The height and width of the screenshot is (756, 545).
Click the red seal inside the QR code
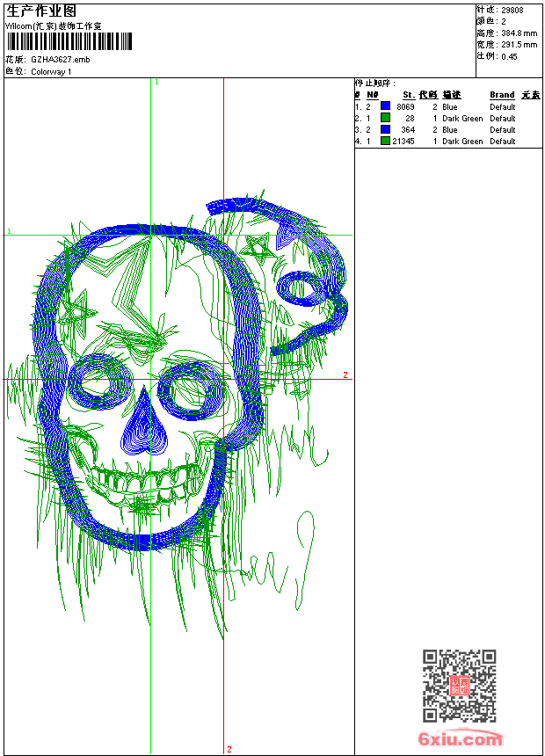[x=460, y=686]
